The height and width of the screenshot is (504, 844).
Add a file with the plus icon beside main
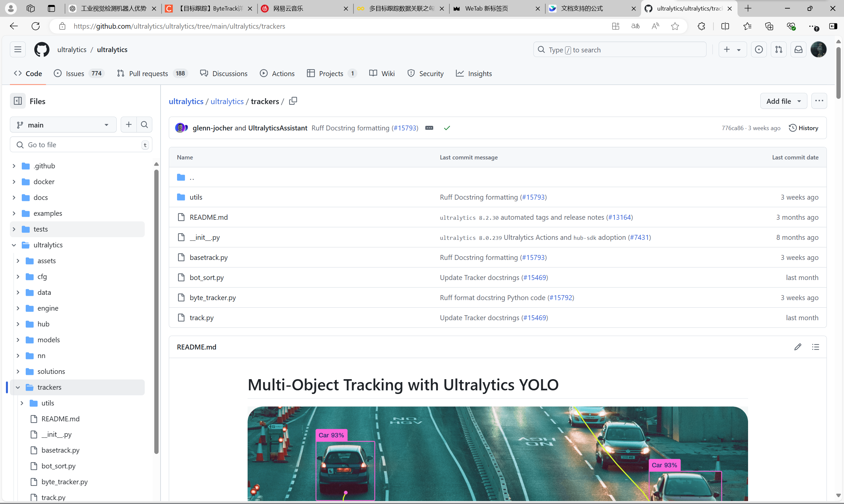[x=129, y=125]
